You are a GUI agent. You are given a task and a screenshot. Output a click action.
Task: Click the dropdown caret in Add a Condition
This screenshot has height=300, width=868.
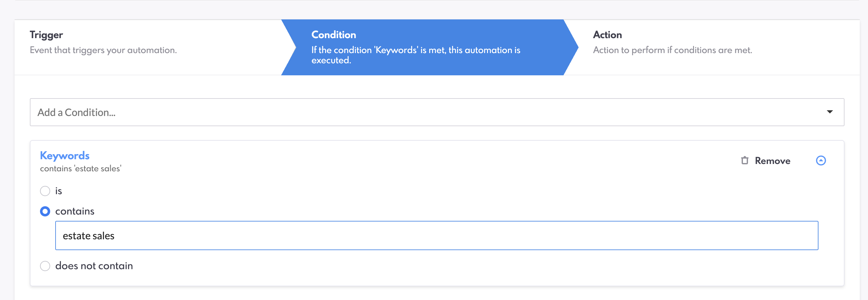click(830, 112)
